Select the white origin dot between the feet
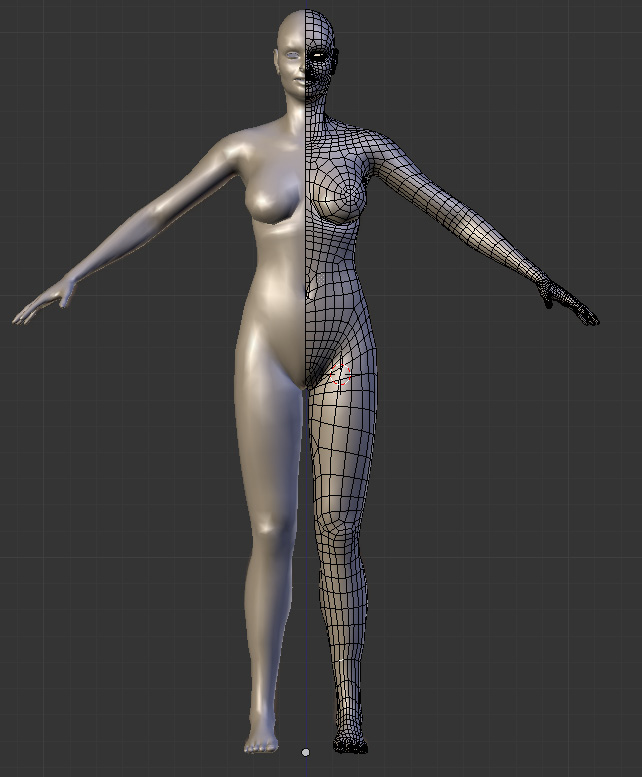This screenshot has height=777, width=642. pos(306,753)
